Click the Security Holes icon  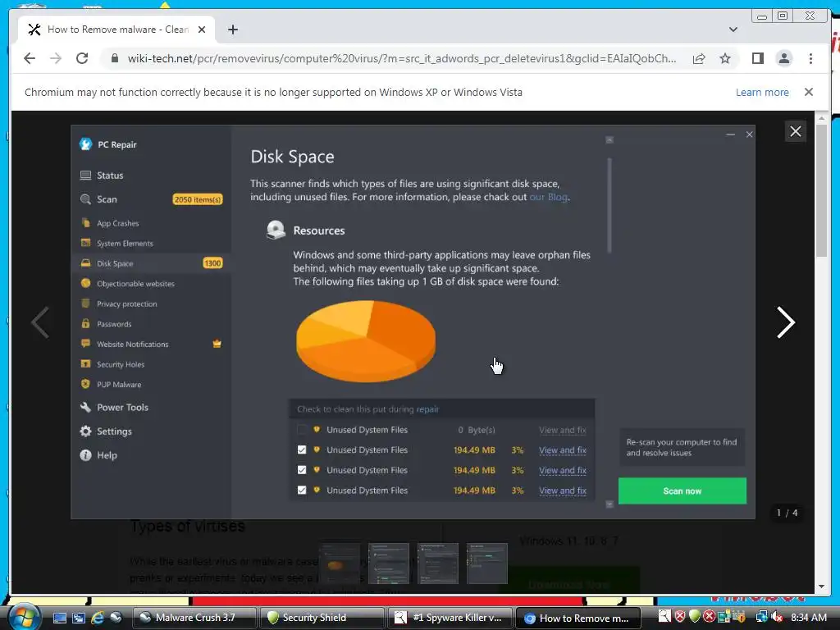point(85,363)
